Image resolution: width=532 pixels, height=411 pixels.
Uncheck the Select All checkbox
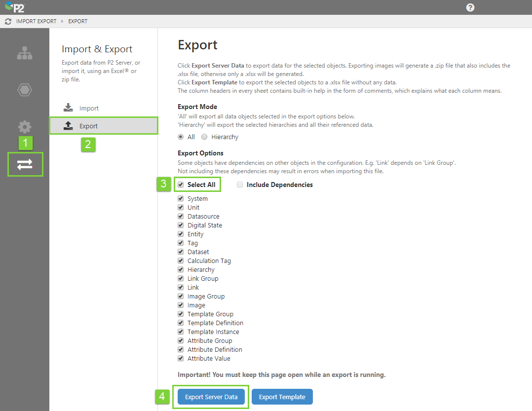click(181, 185)
